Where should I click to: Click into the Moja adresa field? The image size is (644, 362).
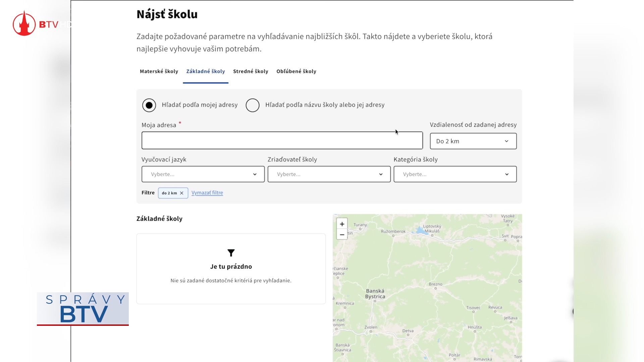[282, 140]
